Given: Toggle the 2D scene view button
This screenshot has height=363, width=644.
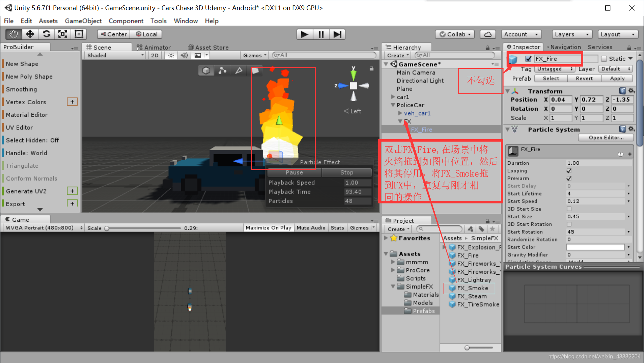Looking at the screenshot, I should tap(155, 55).
